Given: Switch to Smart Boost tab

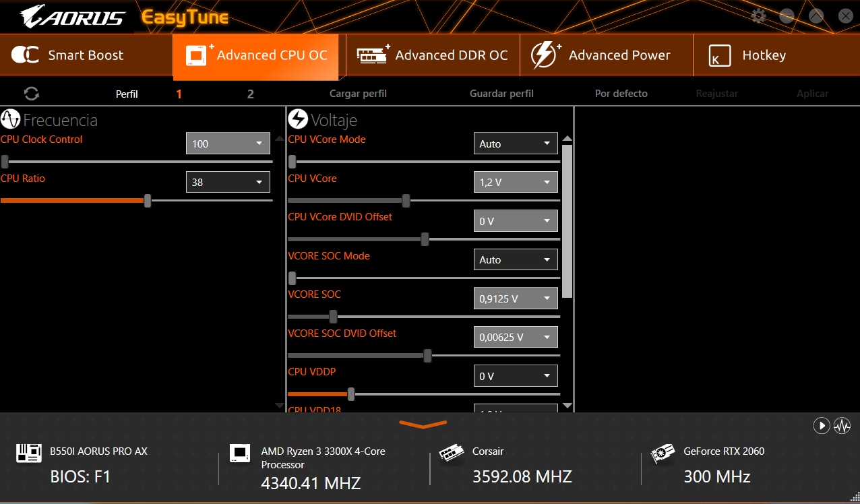Looking at the screenshot, I should (86, 55).
